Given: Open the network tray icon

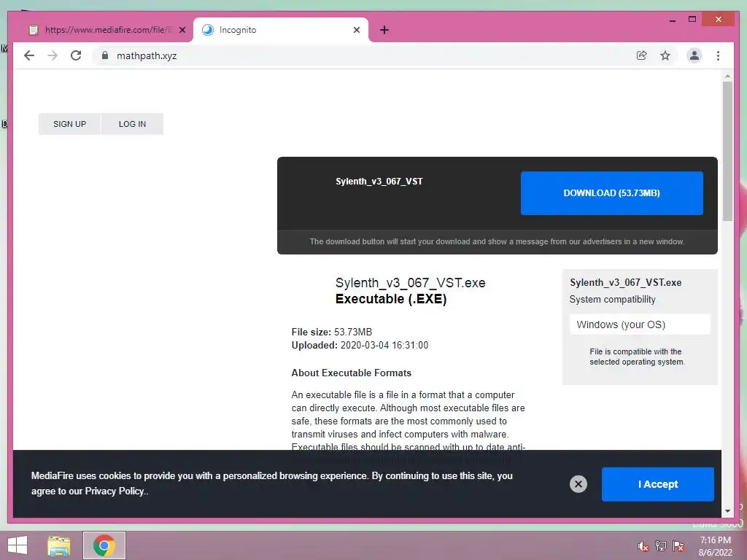Looking at the screenshot, I should 661,546.
